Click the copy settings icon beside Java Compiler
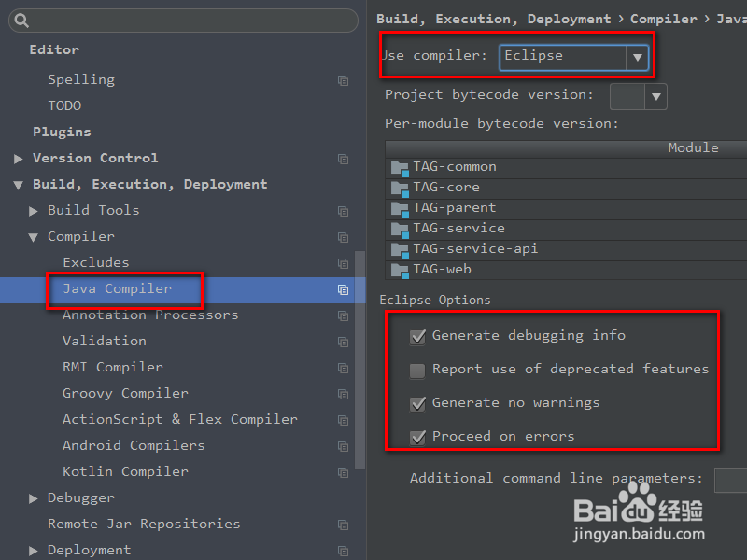 pos(343,290)
